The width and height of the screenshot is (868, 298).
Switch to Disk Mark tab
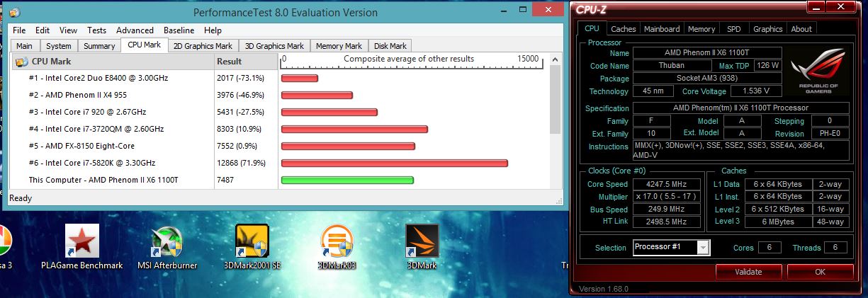[x=390, y=46]
